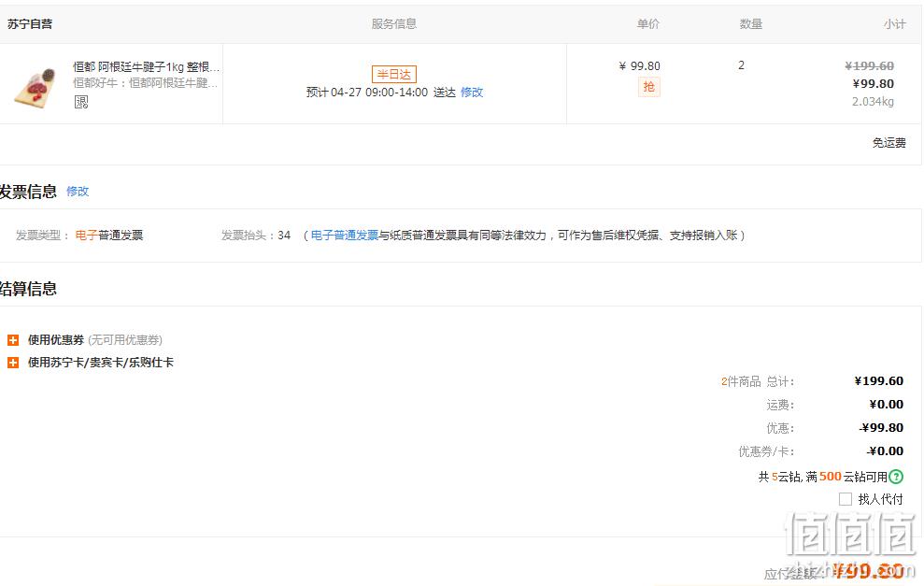Click the crossed-out ¥199.60 subtotal price

coord(869,66)
